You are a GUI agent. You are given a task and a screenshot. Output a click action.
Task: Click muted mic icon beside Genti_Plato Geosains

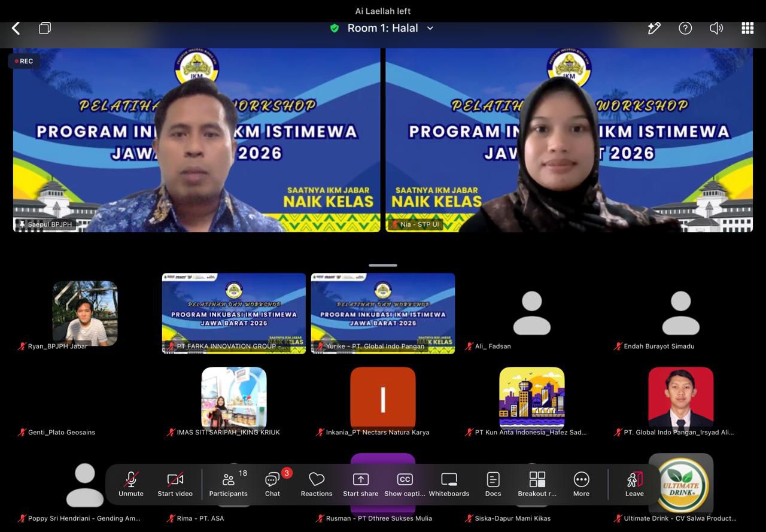(x=22, y=432)
